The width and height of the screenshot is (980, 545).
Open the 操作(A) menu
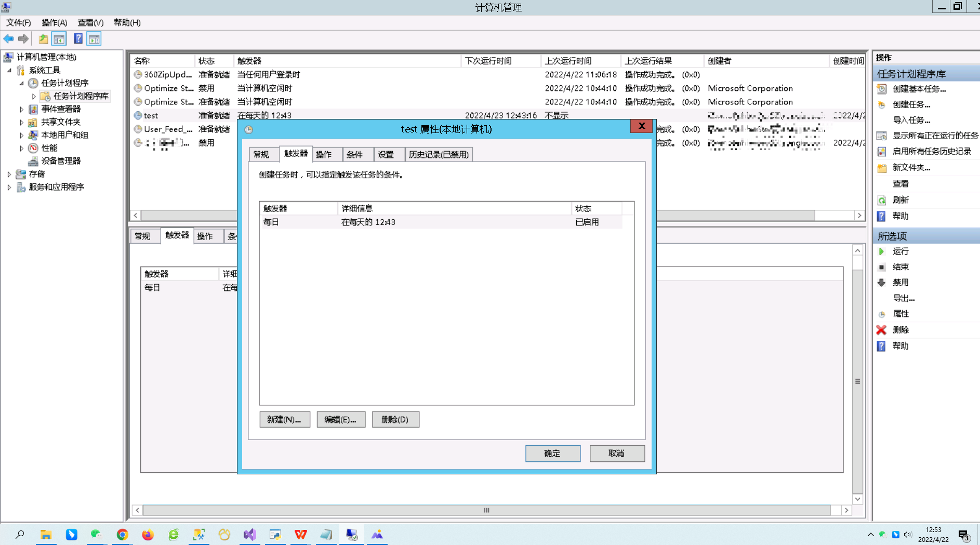[55, 22]
